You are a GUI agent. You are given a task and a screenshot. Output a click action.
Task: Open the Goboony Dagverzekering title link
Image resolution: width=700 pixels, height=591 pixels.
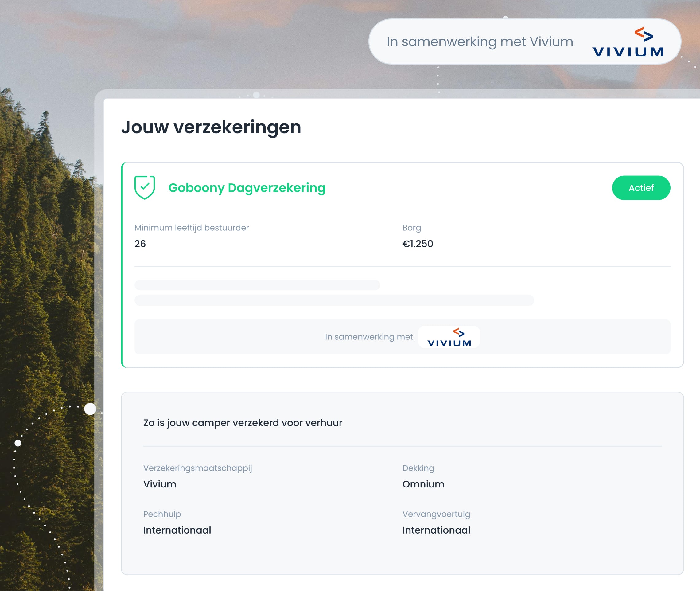(247, 188)
